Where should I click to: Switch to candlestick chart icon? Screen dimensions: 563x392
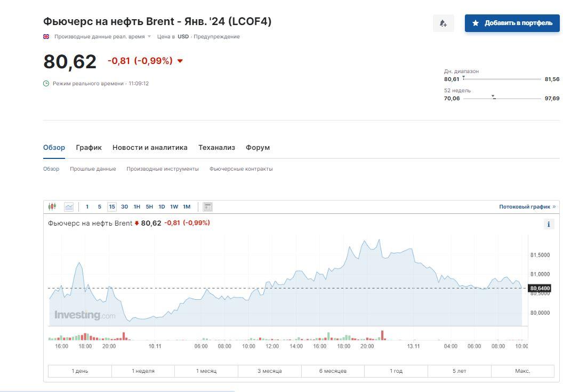pyautogui.click(x=52, y=206)
